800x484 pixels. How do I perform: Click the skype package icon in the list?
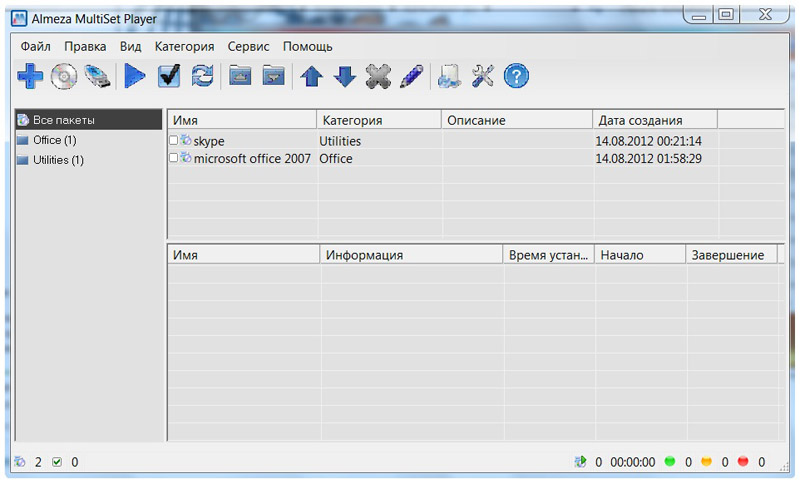(x=186, y=140)
